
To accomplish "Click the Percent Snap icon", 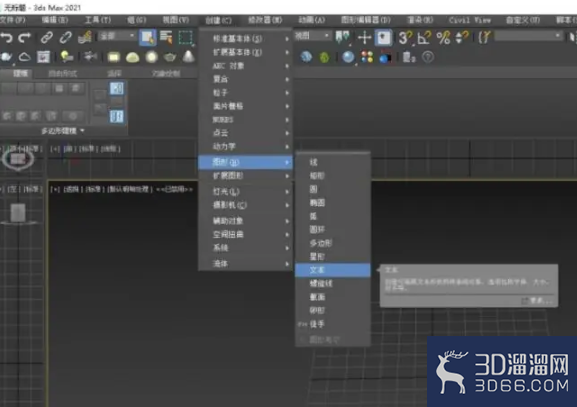I will tap(443, 38).
